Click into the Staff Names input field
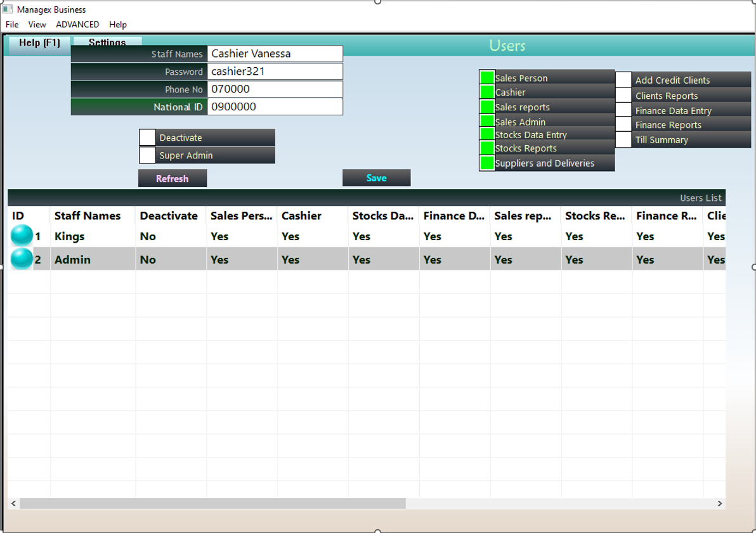 [275, 54]
